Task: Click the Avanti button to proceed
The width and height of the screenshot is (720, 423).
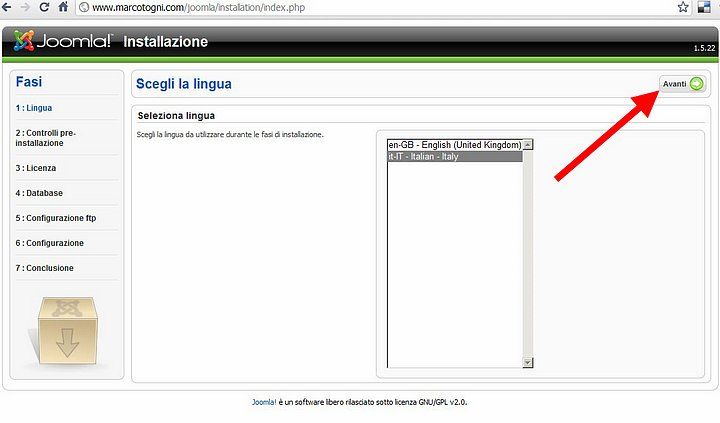Action: [x=683, y=84]
